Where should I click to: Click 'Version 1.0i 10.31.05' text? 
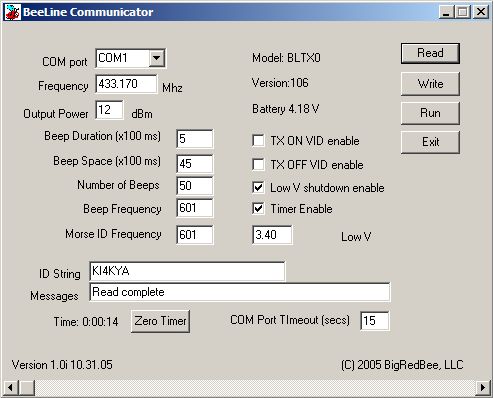coord(62,365)
